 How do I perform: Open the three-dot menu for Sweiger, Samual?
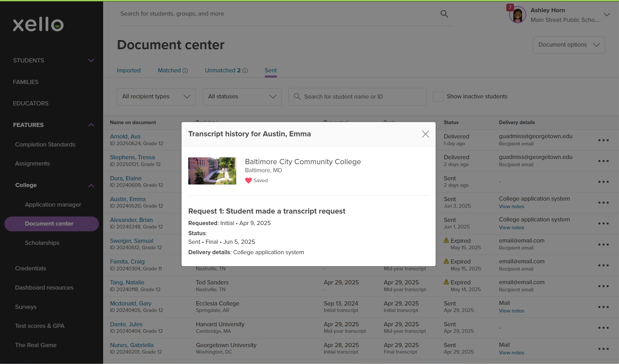tap(603, 245)
